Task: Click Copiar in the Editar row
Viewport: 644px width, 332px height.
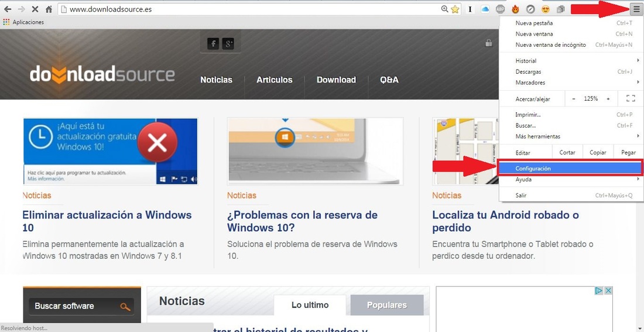Action: coord(598,152)
